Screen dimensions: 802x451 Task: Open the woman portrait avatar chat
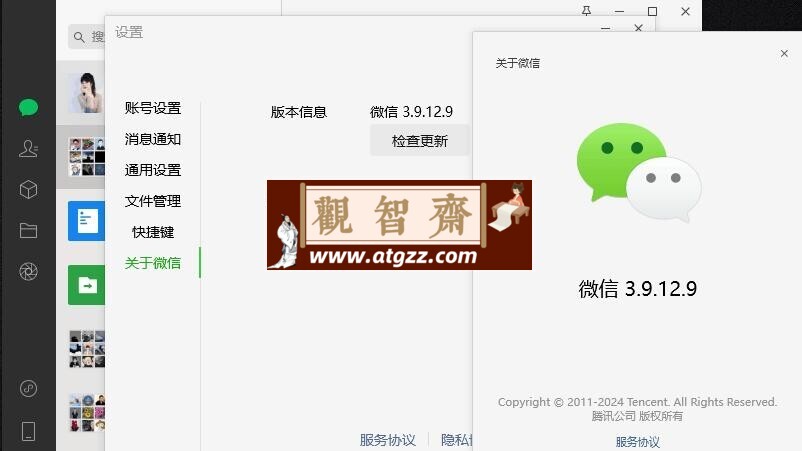click(86, 93)
